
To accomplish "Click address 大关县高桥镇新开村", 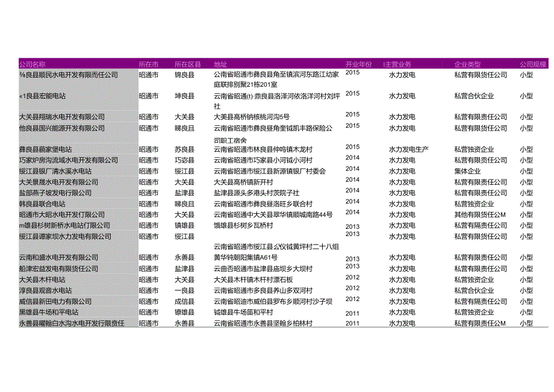I will (x=243, y=182).
